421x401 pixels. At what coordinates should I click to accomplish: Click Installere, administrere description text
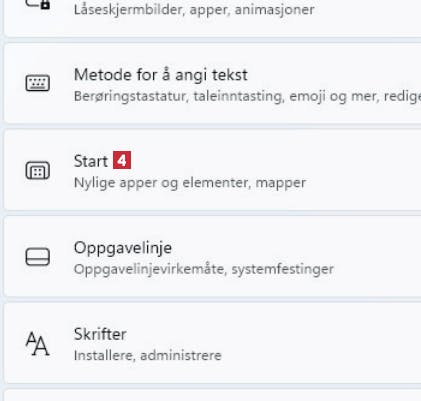tap(148, 356)
